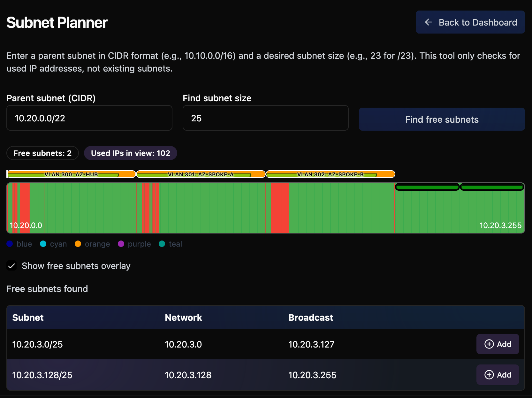The height and width of the screenshot is (398, 532).
Task: Click the Free subnets: 2 badge
Action: (42, 153)
